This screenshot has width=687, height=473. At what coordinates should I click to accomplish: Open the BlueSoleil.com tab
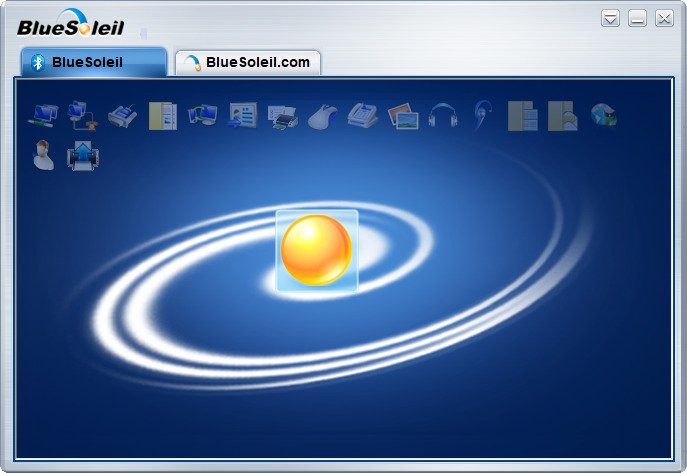coord(248,63)
